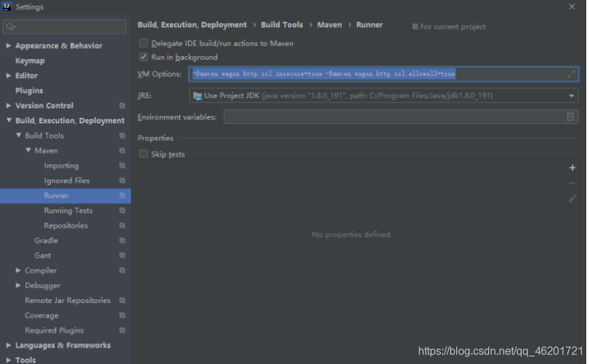Image resolution: width=589 pixels, height=364 pixels.
Task: Expand the Tools section
Action: [8, 360]
